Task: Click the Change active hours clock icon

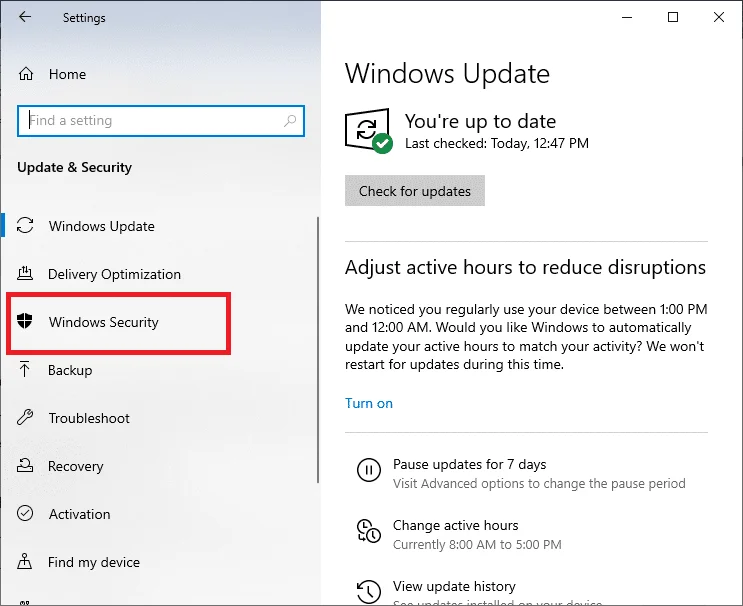Action: tap(369, 531)
